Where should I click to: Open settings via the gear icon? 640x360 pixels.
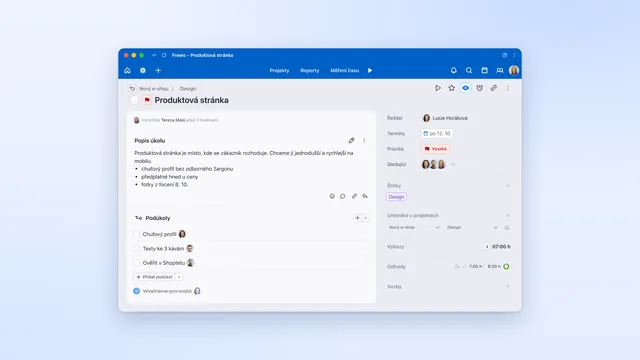click(x=143, y=71)
